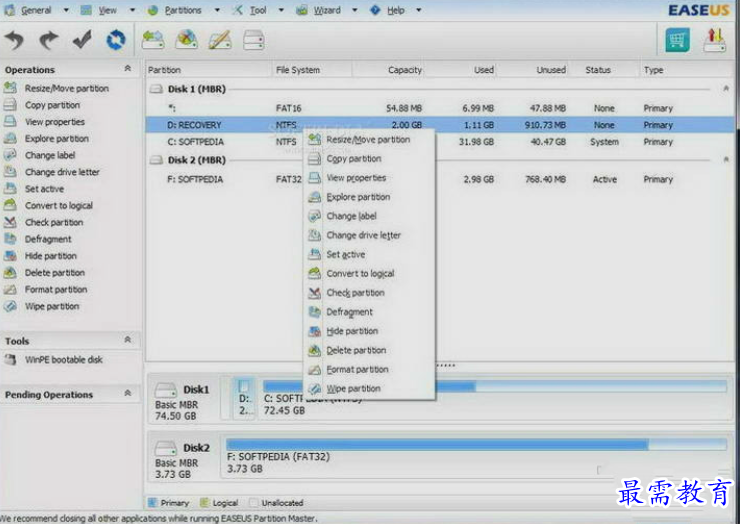Collapse the Pending Operations panel
This screenshot has width=740, height=524.
click(x=127, y=393)
